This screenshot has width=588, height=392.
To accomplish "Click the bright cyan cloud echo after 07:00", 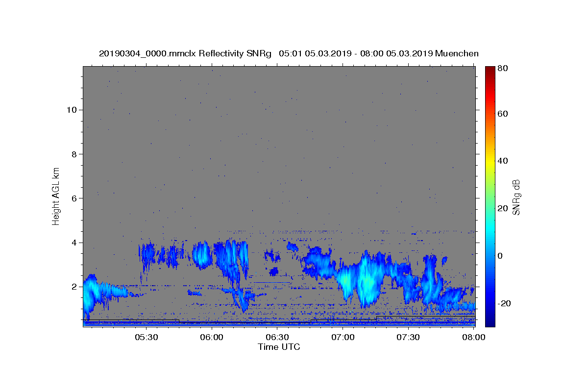I will pyautogui.click(x=367, y=279).
